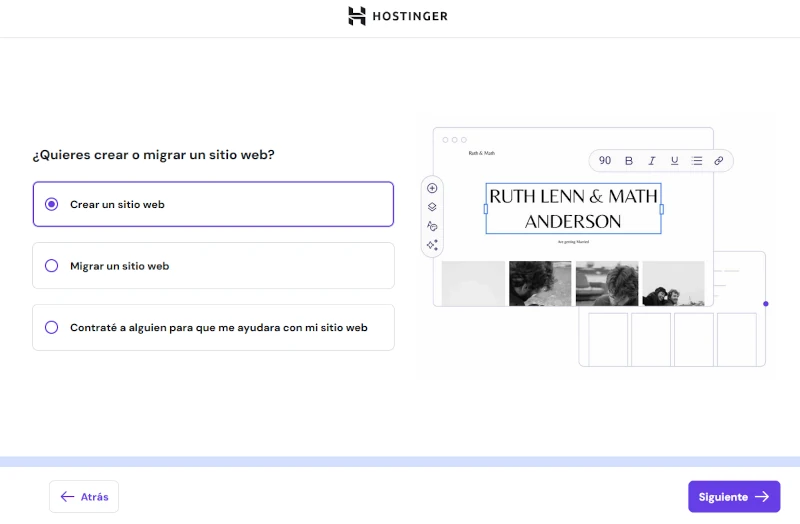The image size is (800, 524).
Task: Click the couple photo thumbnail on the right
Action: point(673,284)
